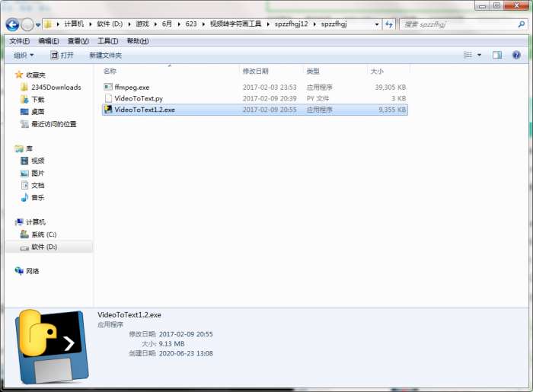
Task: Click the refresh button beside address bar
Action: click(x=389, y=24)
